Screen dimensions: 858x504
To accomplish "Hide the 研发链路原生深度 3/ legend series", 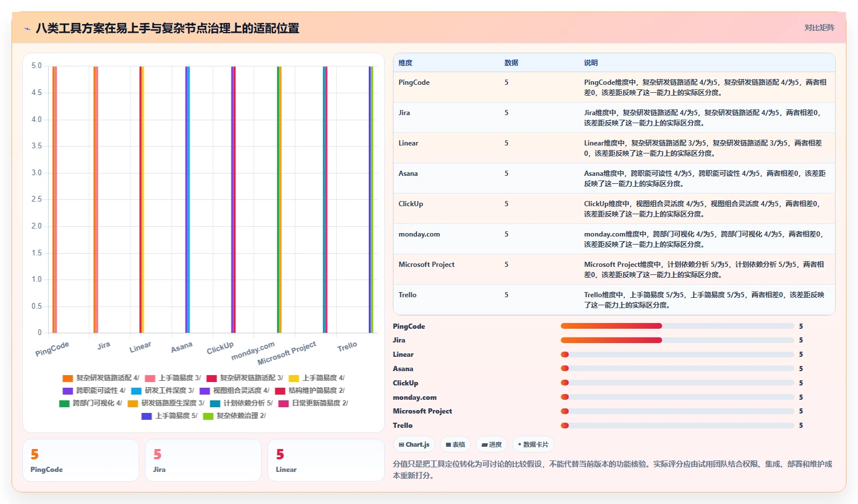I will click(x=166, y=403).
